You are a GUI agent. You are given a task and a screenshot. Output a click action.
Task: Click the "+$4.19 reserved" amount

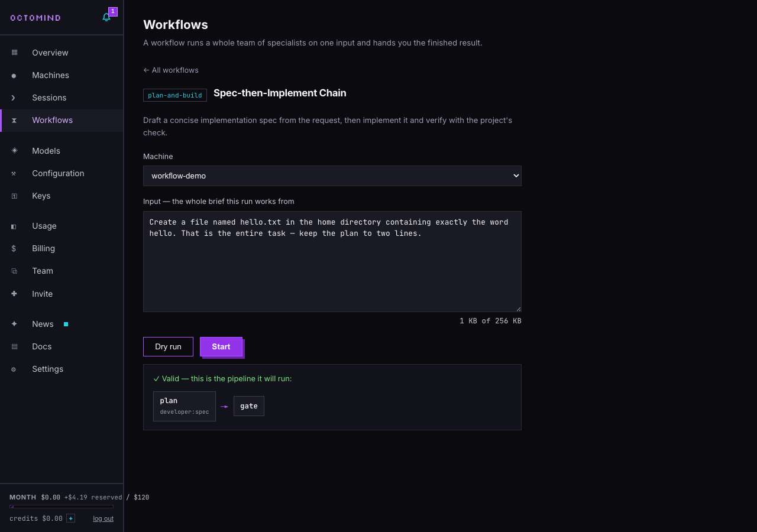pyautogui.click(x=93, y=497)
